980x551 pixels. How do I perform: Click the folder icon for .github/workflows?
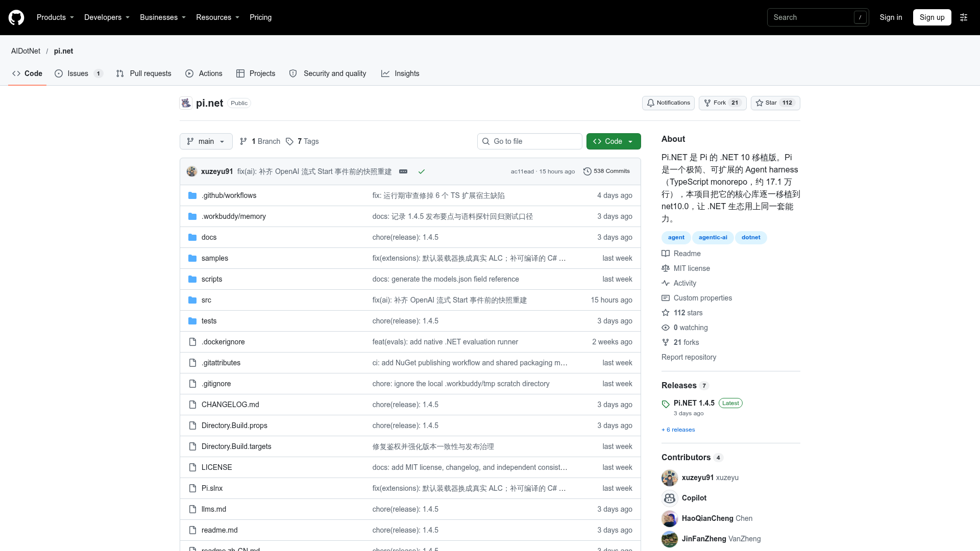click(192, 195)
